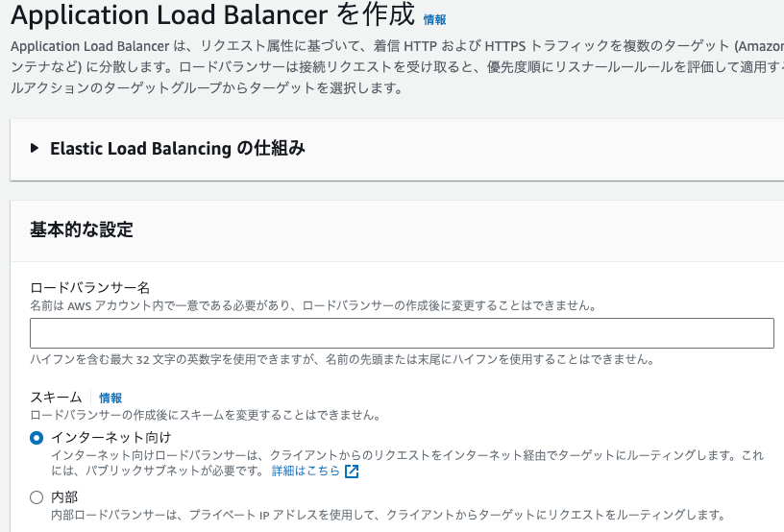This screenshot has width=784, height=532.
Task: Click the ロードバランサー名 label
Action: pos(90,288)
